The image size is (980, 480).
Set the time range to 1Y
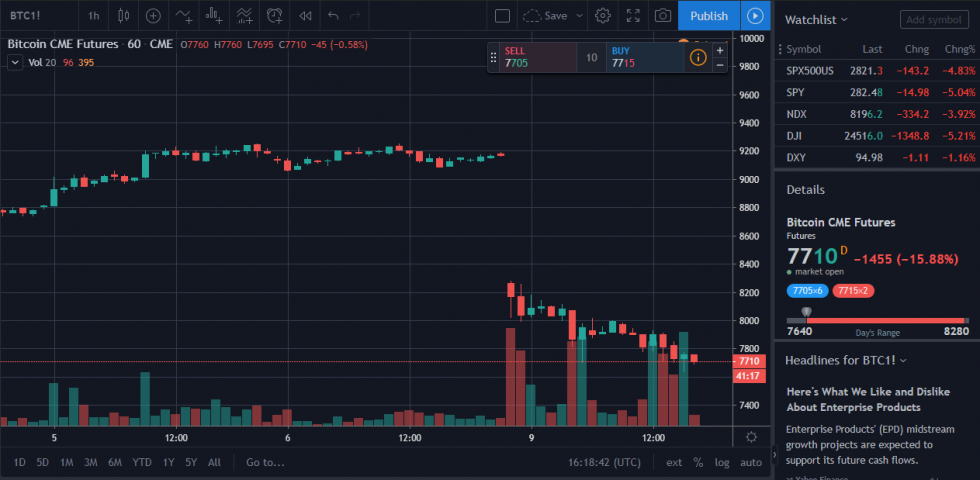[x=168, y=462]
